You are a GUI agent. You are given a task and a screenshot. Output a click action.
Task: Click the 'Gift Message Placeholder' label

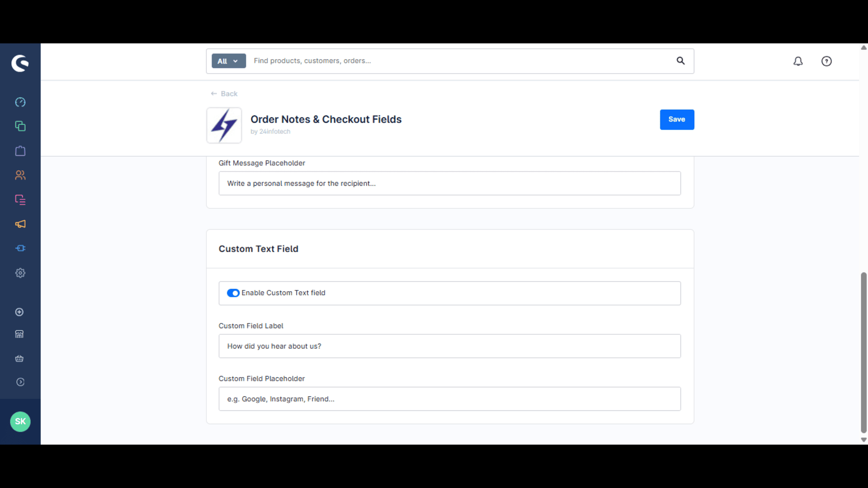click(262, 163)
